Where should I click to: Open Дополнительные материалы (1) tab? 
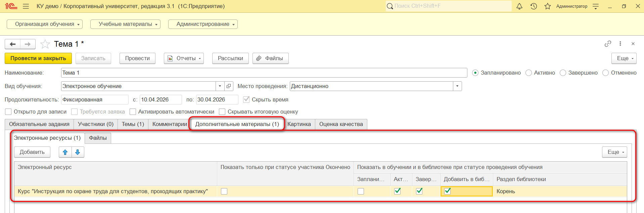(x=237, y=124)
